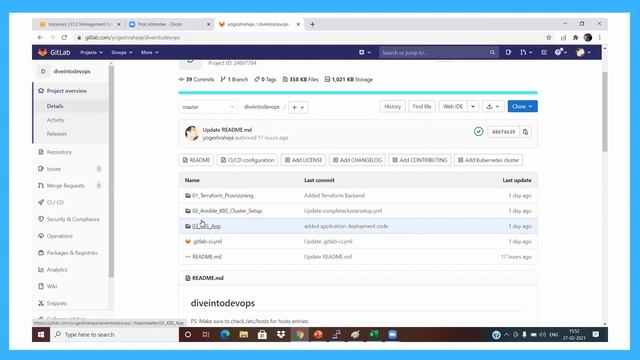The height and width of the screenshot is (360, 640).
Task: Open the master branch selector dropdown
Action: click(x=208, y=107)
